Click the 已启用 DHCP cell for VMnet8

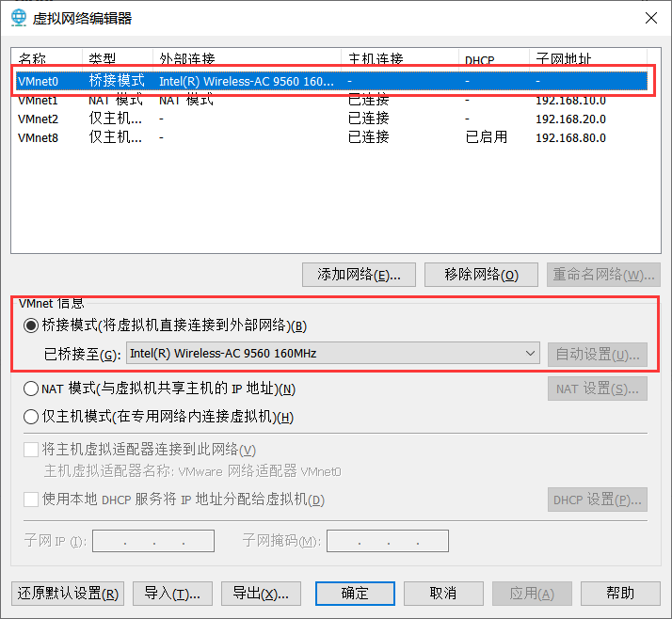(x=487, y=137)
